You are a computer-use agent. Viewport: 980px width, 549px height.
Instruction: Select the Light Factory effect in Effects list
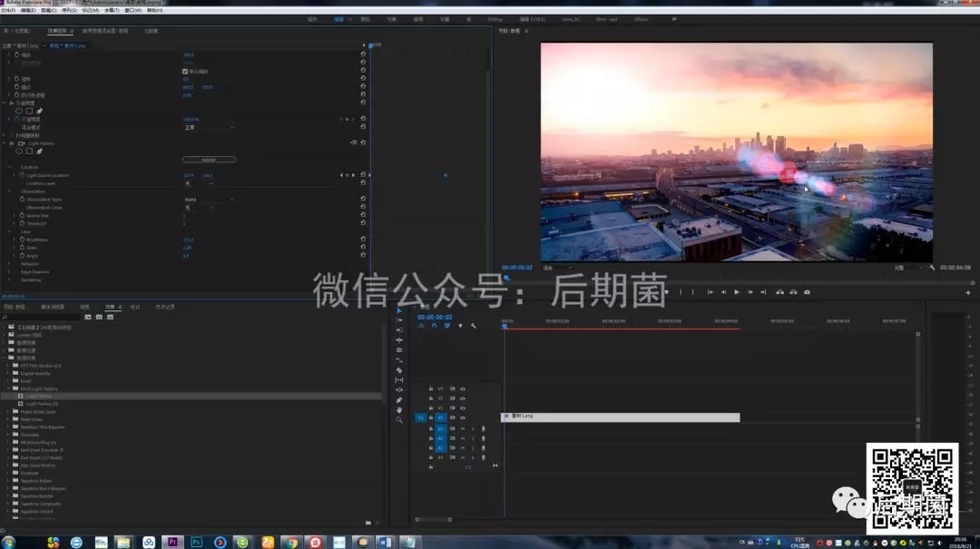39,396
